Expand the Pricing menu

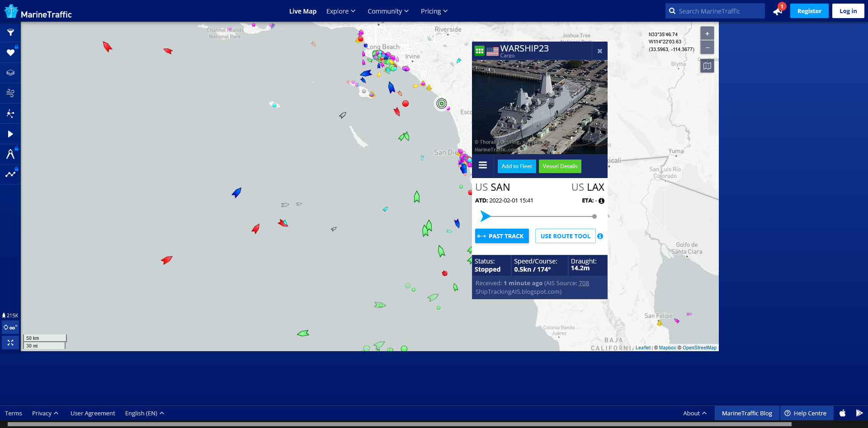(434, 11)
